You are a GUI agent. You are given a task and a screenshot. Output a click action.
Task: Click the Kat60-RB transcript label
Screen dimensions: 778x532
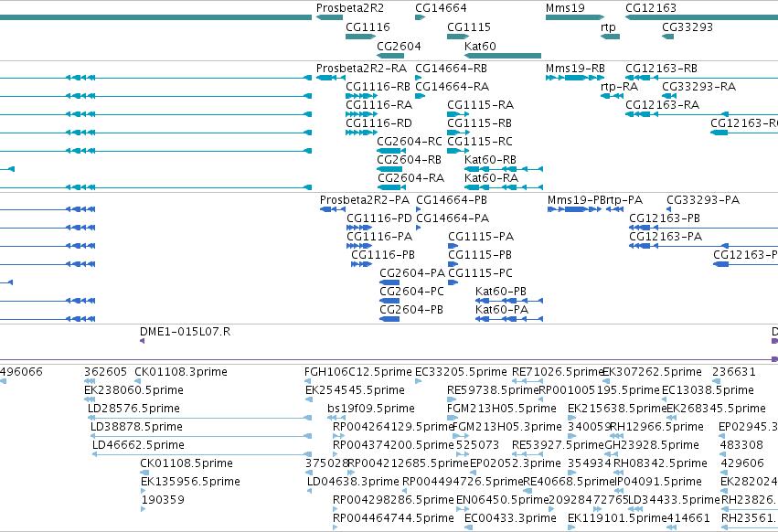(490, 160)
